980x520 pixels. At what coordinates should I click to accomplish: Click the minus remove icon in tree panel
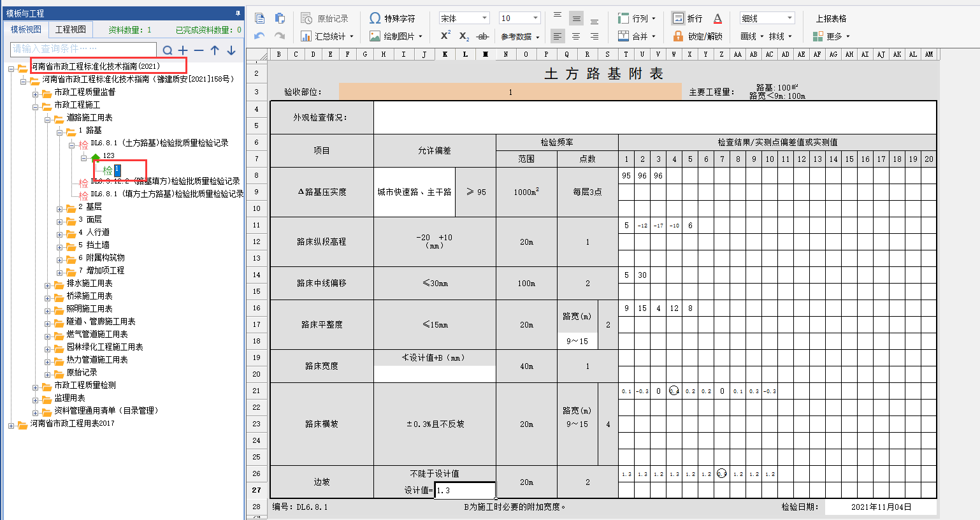click(199, 50)
